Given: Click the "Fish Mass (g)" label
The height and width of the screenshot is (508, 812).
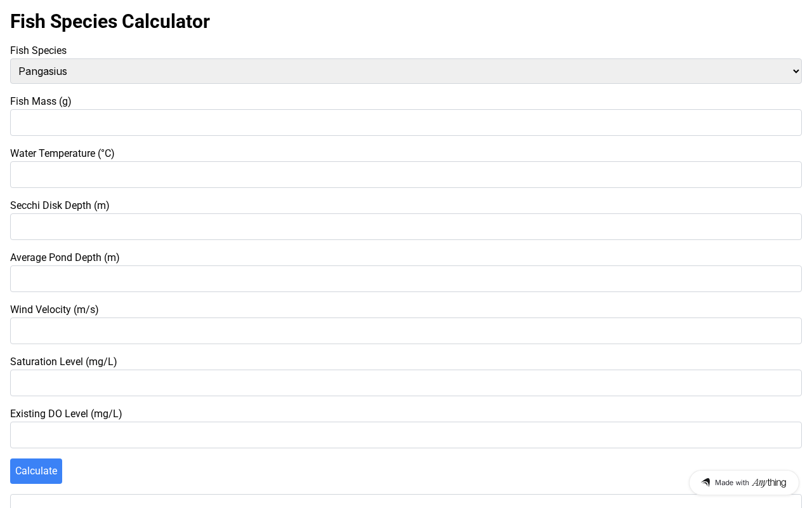Looking at the screenshot, I should (41, 102).
